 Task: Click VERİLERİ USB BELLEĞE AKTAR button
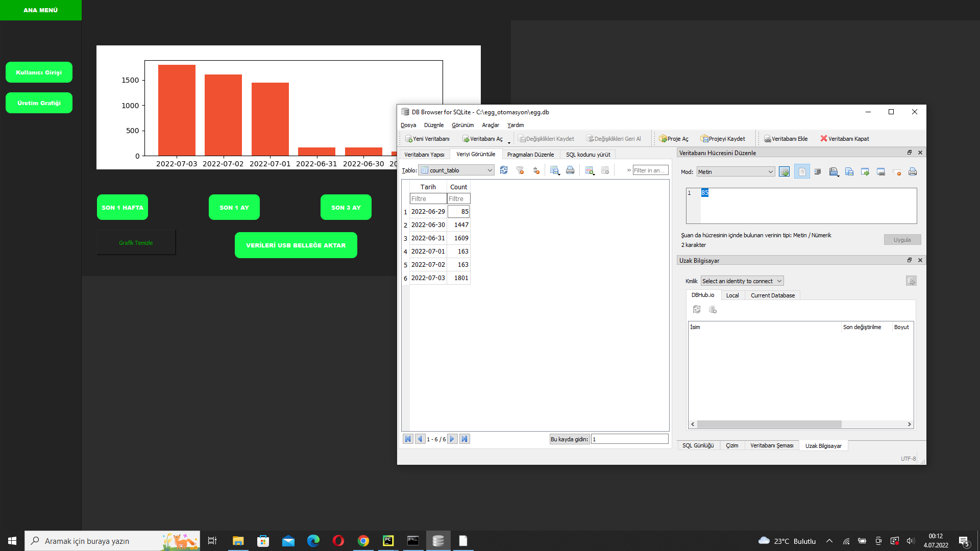pos(296,245)
